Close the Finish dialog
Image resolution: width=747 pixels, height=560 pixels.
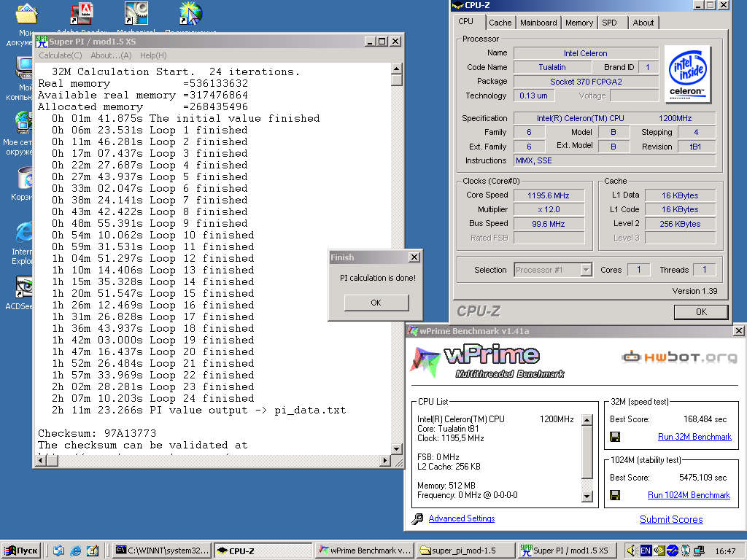click(414, 257)
